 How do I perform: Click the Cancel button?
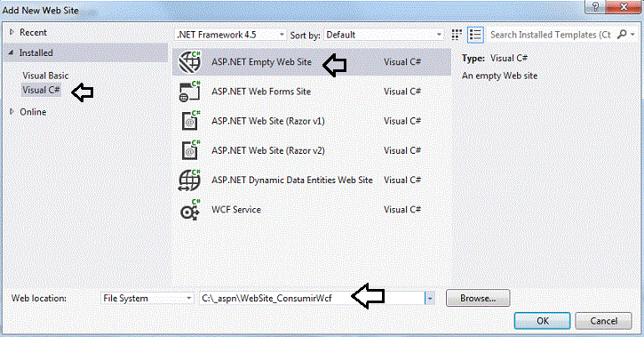(603, 321)
